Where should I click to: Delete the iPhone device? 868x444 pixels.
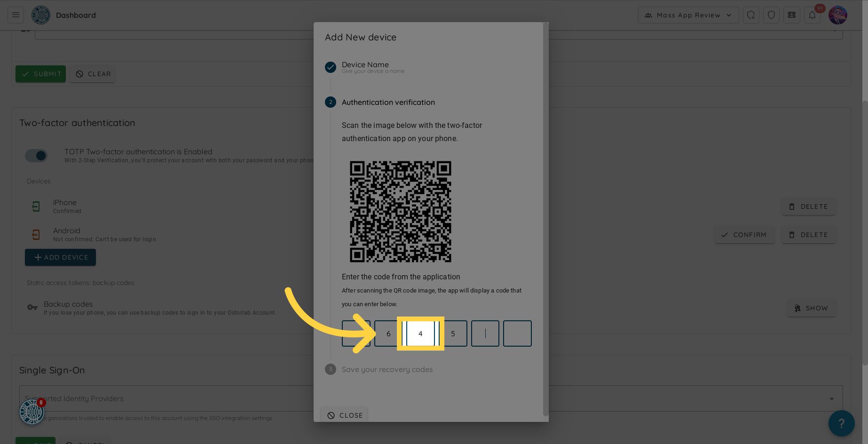tap(808, 206)
